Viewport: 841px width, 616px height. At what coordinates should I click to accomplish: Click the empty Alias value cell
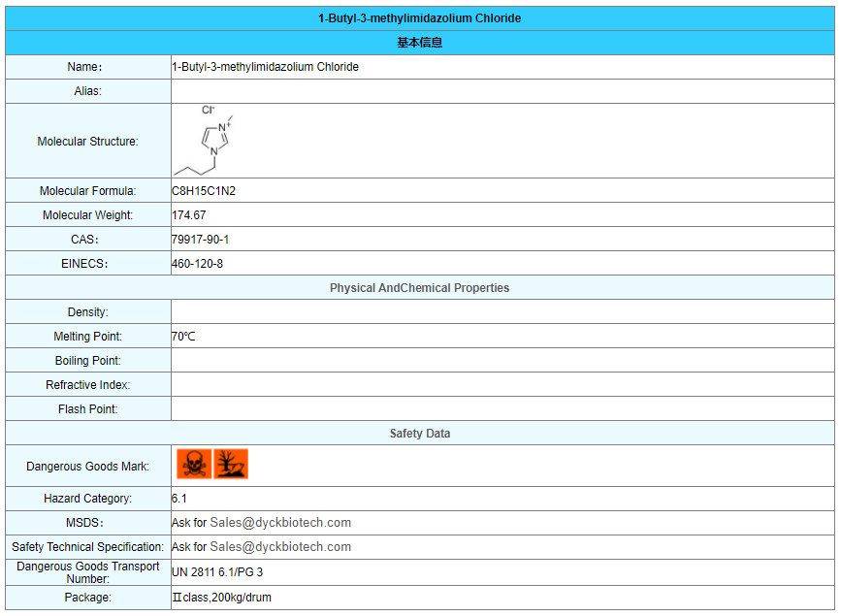[501, 91]
